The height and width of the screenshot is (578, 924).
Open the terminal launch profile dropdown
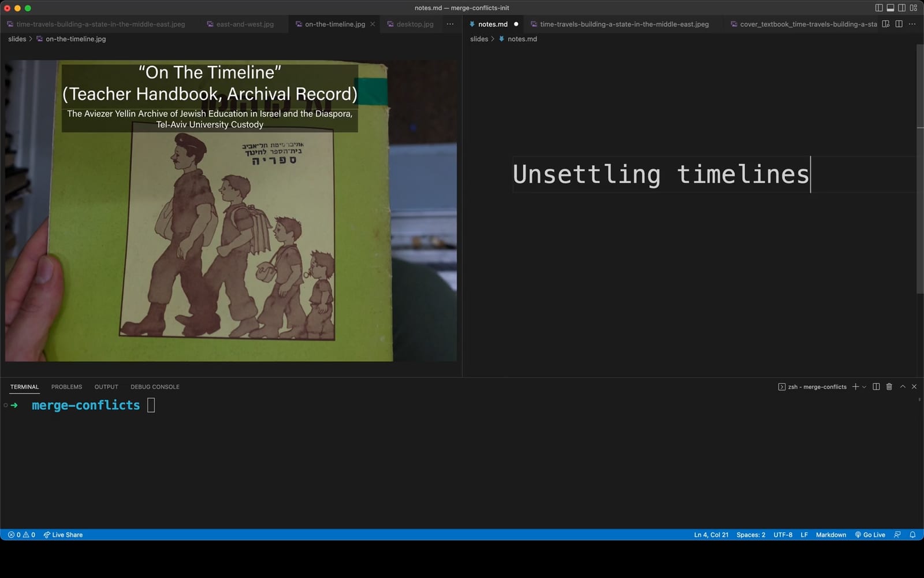[x=864, y=387]
